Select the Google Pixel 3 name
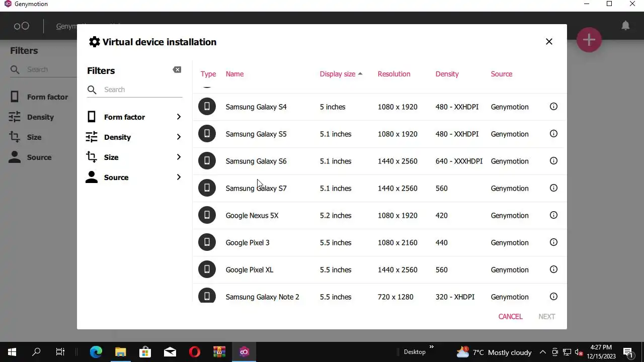The width and height of the screenshot is (644, 362). pyautogui.click(x=247, y=242)
